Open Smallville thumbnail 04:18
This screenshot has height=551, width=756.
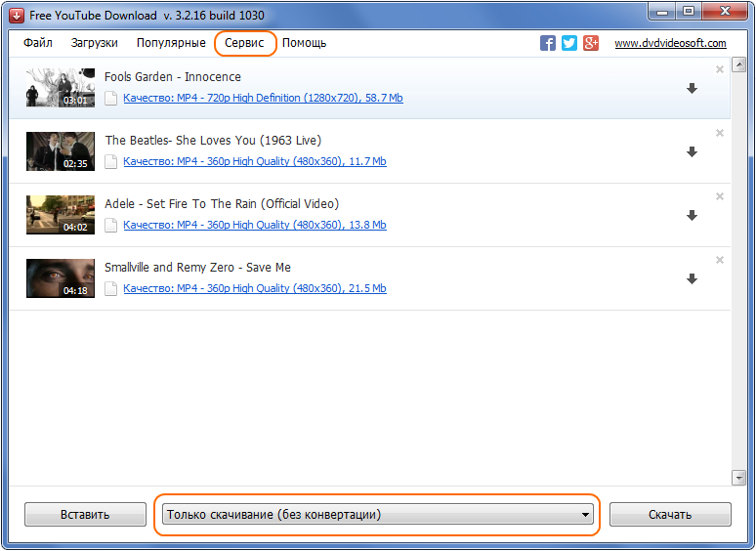coord(61,278)
